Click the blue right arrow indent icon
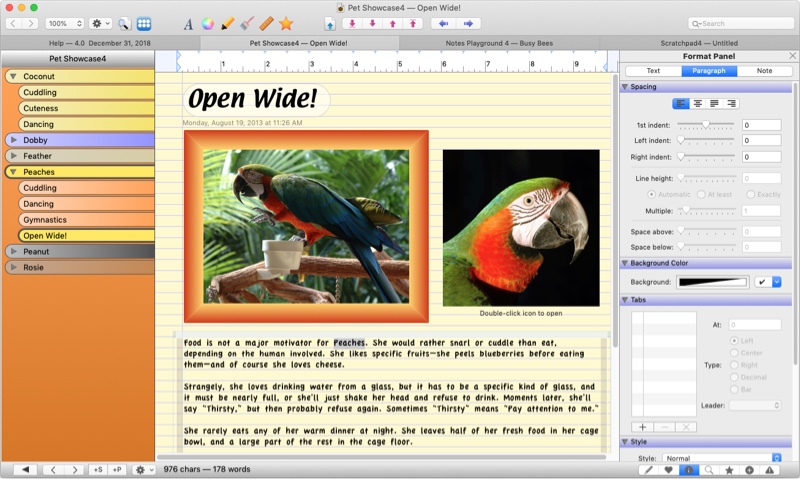800x479 pixels. 468,23
